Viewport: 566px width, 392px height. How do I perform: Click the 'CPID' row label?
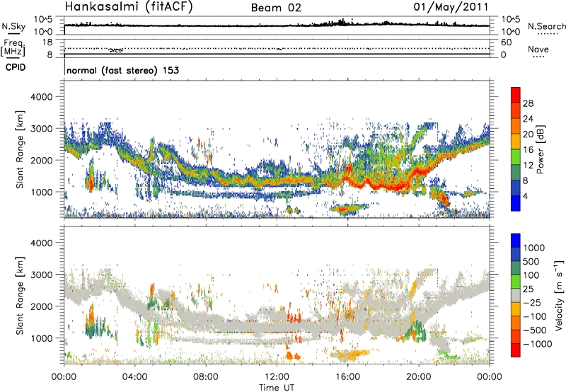point(16,67)
